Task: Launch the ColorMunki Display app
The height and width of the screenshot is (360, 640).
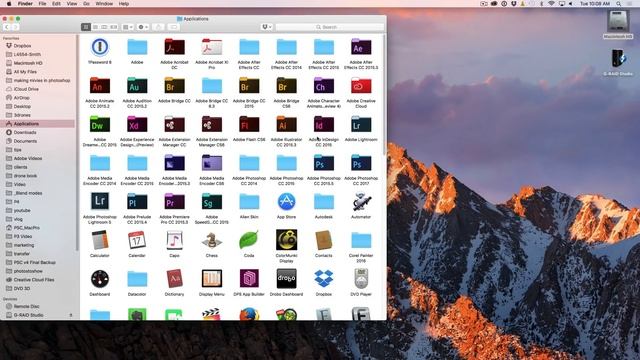Action: point(287,240)
